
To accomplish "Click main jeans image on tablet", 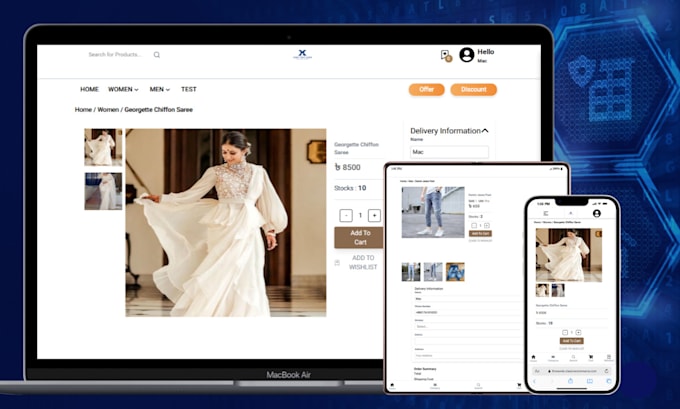I will pyautogui.click(x=433, y=212).
